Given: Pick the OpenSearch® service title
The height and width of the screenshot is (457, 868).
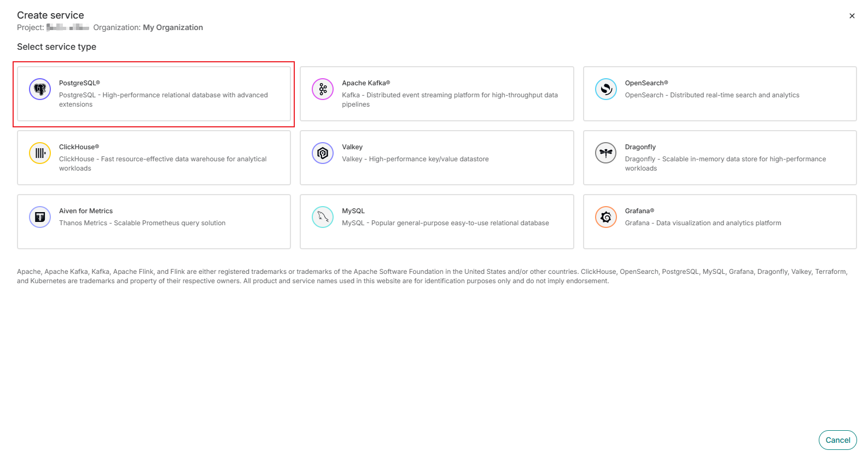Looking at the screenshot, I should point(646,83).
